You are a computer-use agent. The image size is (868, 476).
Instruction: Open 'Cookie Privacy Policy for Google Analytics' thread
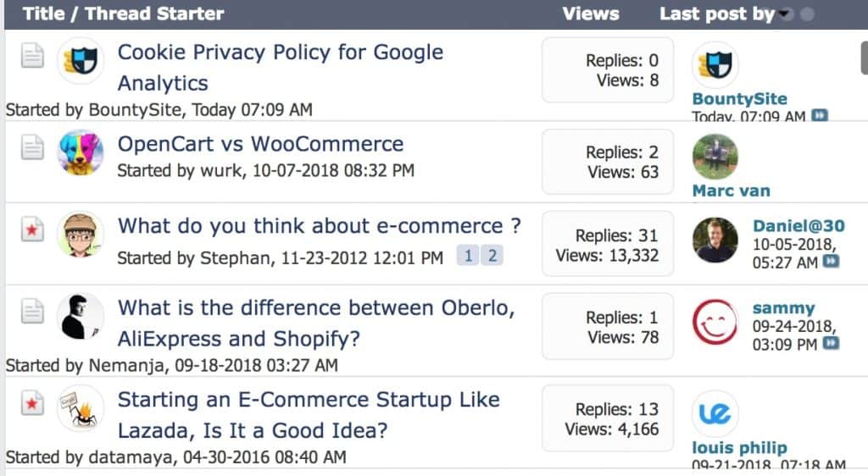[x=280, y=53]
